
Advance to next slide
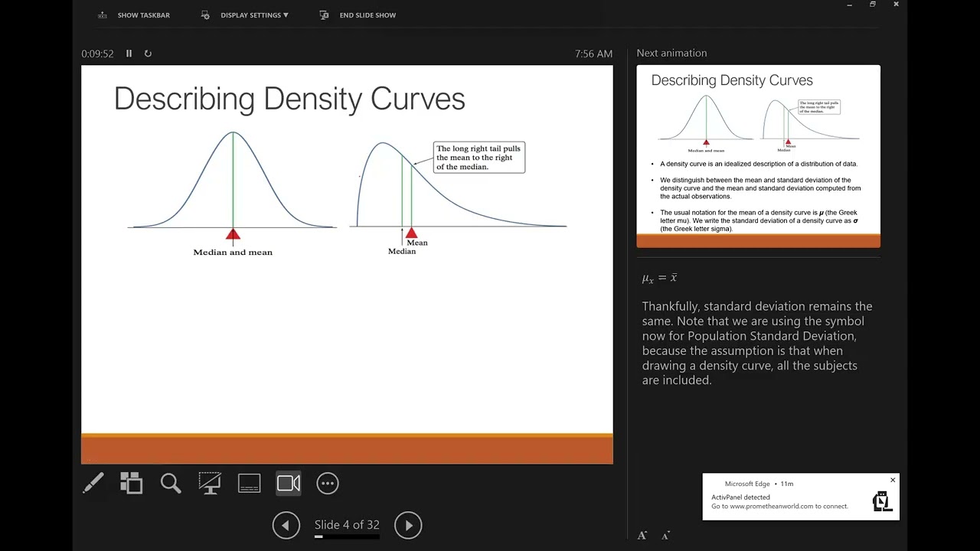click(408, 525)
